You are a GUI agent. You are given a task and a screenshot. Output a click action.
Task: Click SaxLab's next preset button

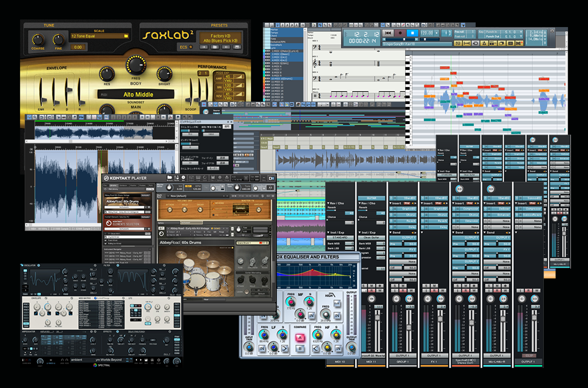[x=226, y=47]
